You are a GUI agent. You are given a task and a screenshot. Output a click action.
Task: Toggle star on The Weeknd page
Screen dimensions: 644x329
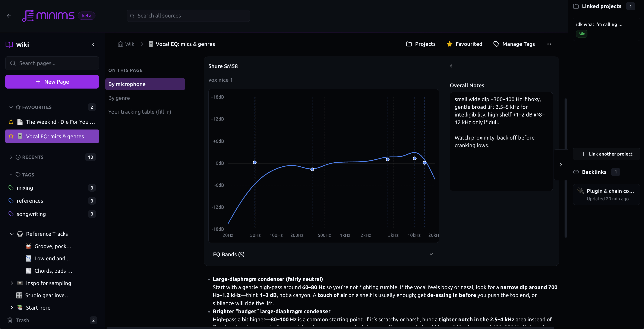coord(11,122)
